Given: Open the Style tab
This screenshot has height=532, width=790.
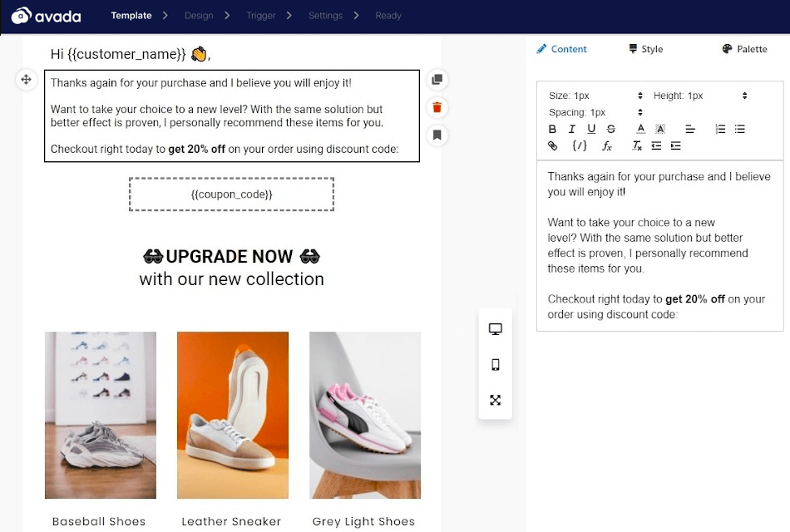Looking at the screenshot, I should point(646,49).
